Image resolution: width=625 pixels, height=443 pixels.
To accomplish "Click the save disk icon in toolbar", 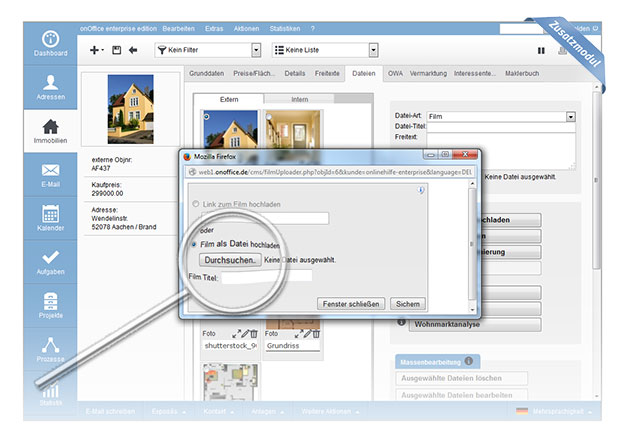I will (116, 50).
